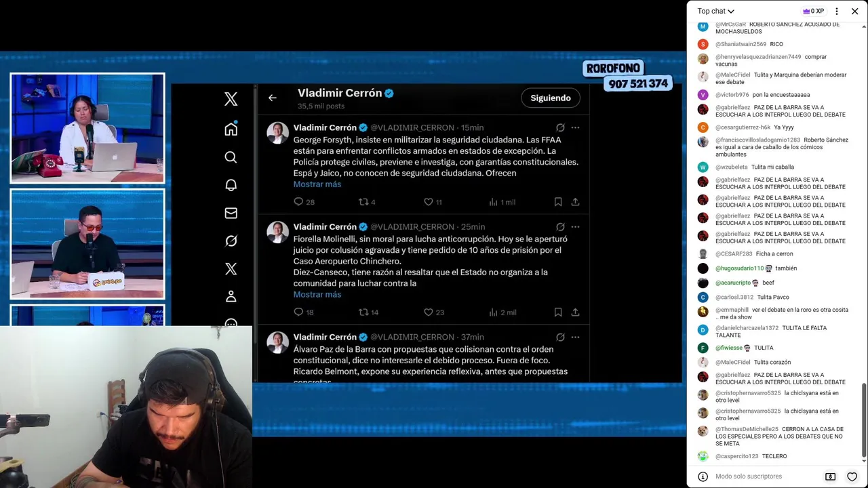Bookmark the 15min George Forsyth post
The width and height of the screenshot is (868, 488).
pos(557,202)
